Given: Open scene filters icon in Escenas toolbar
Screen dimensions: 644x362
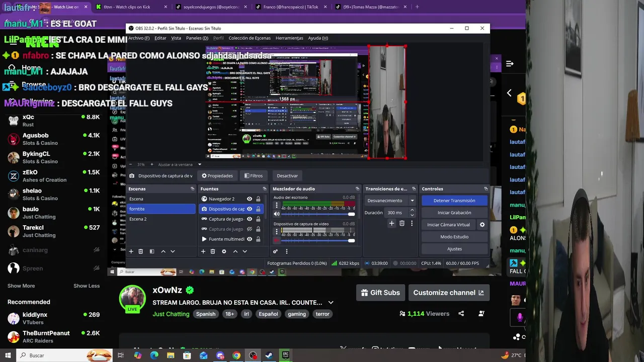Looking at the screenshot, I should point(152,251).
